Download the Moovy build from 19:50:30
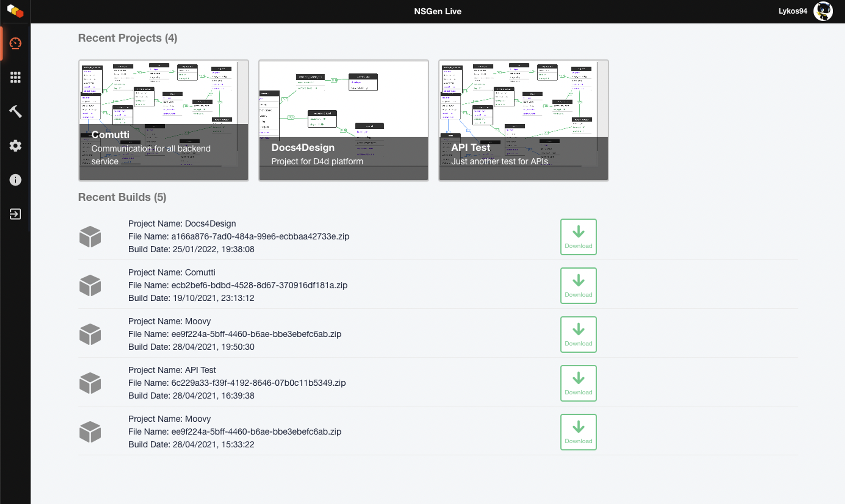Image resolution: width=845 pixels, height=504 pixels. 578,334
